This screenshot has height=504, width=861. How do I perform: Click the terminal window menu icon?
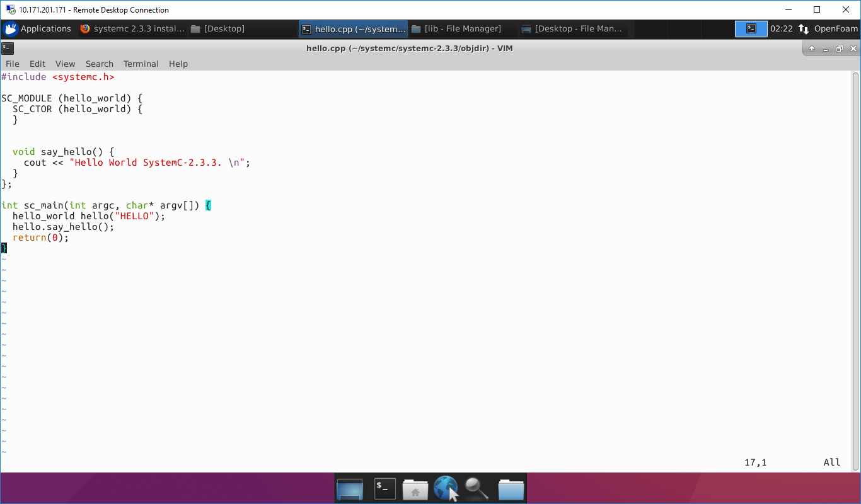pos(8,49)
